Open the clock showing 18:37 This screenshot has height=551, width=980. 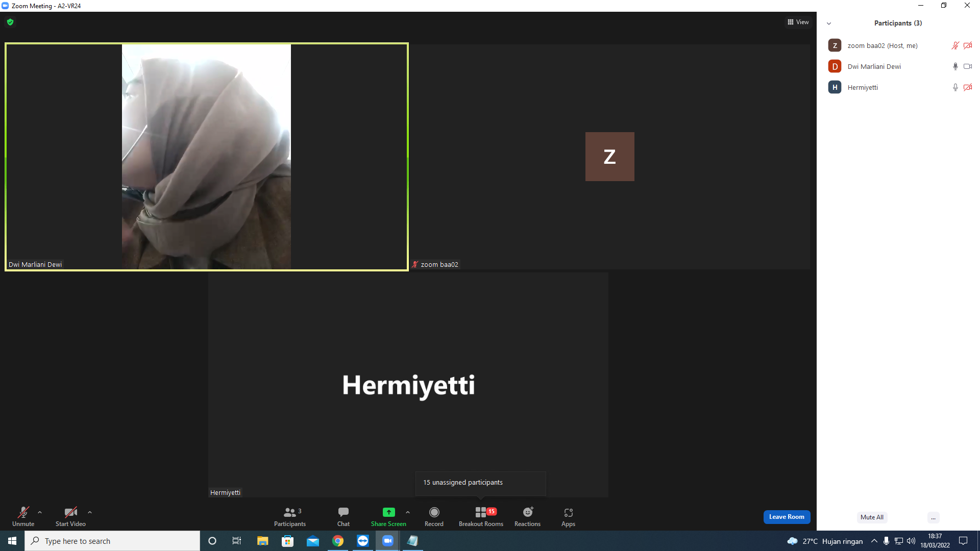pos(935,541)
